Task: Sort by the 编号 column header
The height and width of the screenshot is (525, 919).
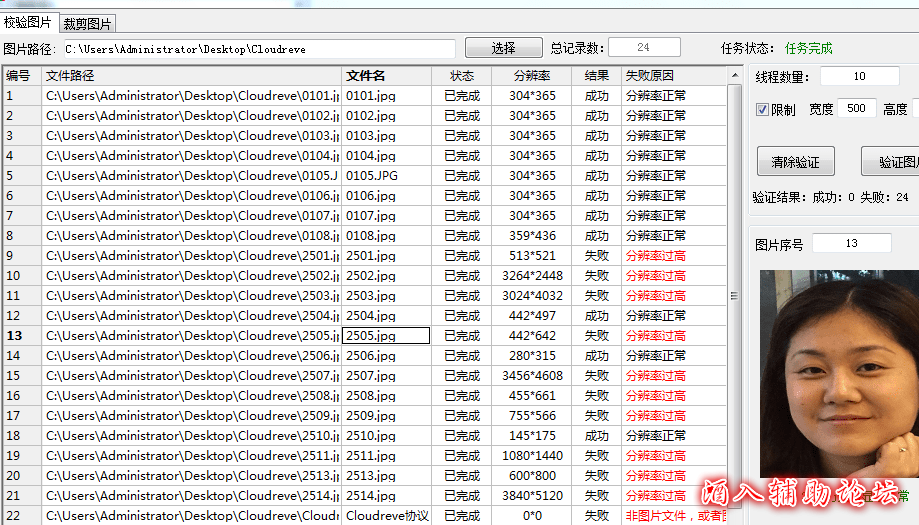Action: [x=22, y=76]
